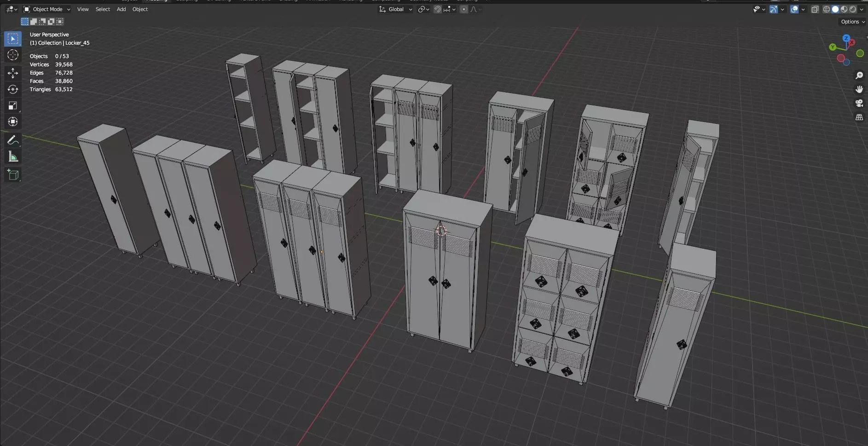The height and width of the screenshot is (446, 868).
Task: Toggle the camera view icon
Action: [x=859, y=103]
